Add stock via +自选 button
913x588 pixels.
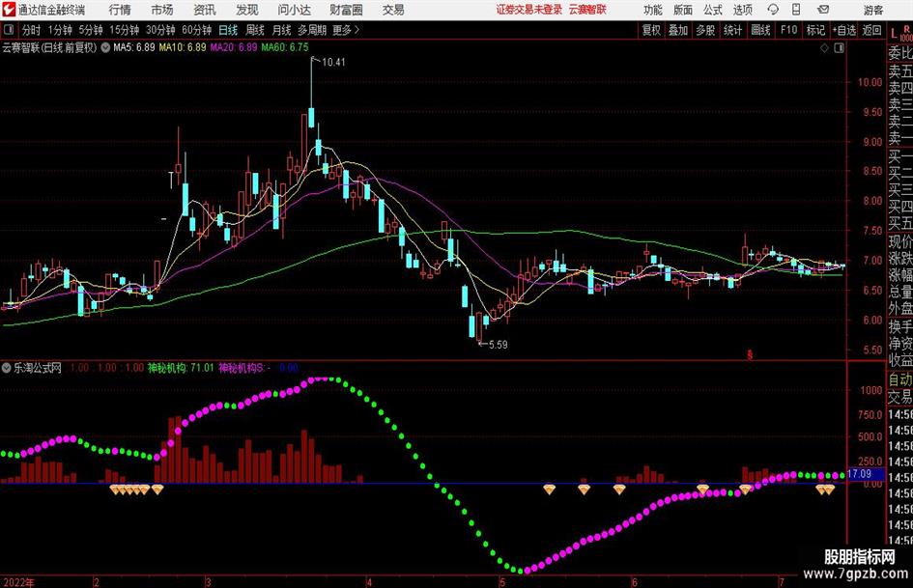click(844, 30)
